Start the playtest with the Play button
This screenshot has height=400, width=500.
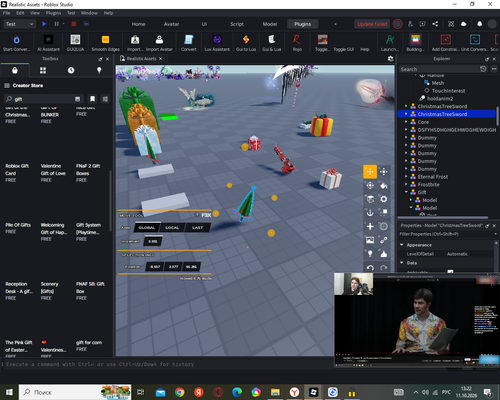[44, 24]
